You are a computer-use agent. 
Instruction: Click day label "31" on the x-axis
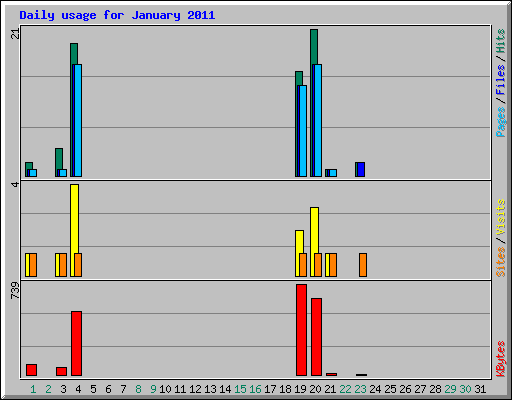(x=480, y=389)
